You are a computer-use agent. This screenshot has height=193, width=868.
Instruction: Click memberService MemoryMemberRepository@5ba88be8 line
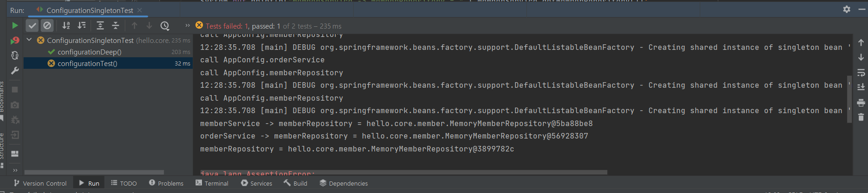[x=397, y=124]
